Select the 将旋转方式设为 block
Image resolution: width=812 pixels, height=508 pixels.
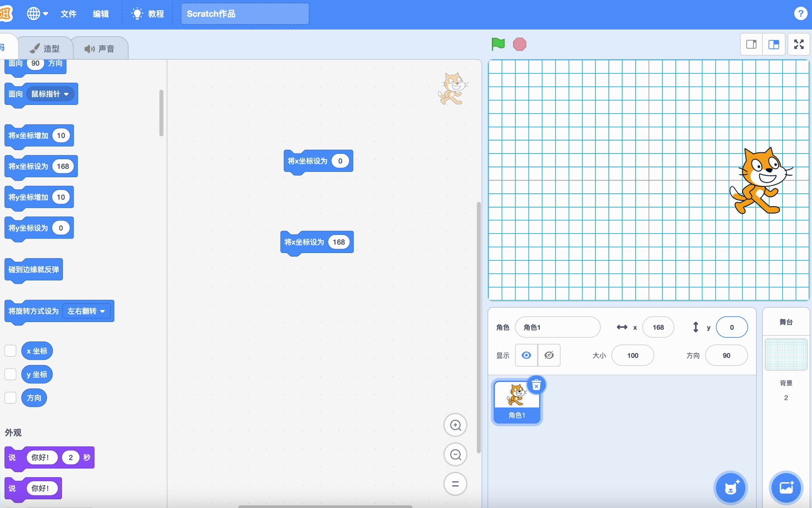tap(32, 311)
